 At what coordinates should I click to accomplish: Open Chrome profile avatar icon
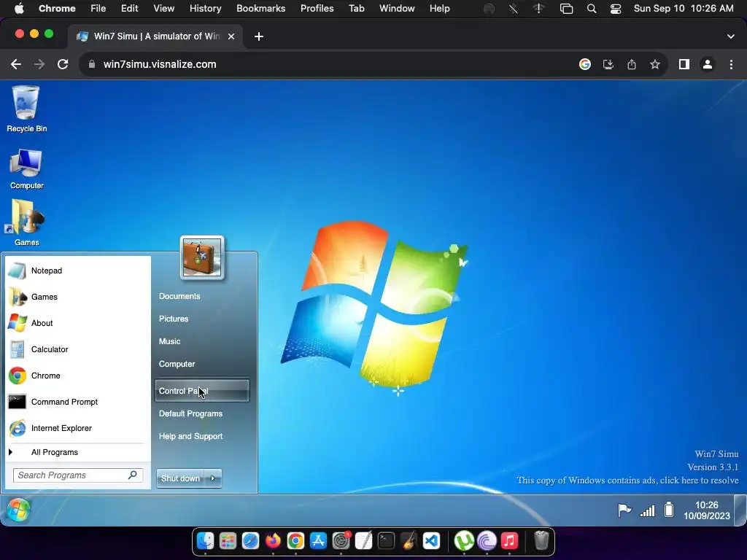pos(708,64)
